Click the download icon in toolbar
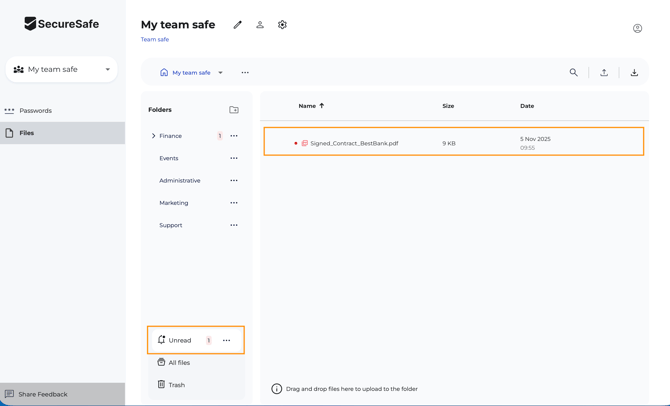The width and height of the screenshot is (670, 406). 634,73
